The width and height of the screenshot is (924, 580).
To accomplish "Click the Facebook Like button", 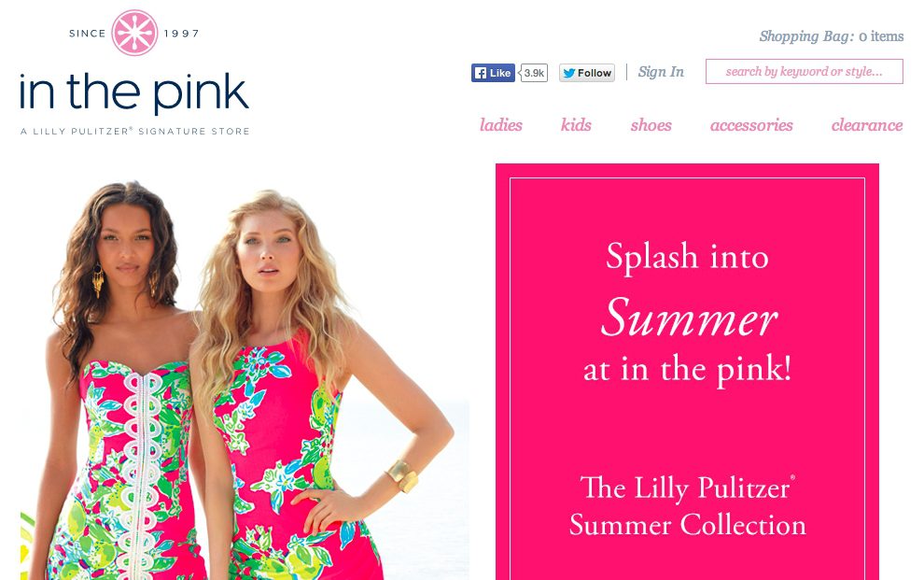I will click(493, 73).
